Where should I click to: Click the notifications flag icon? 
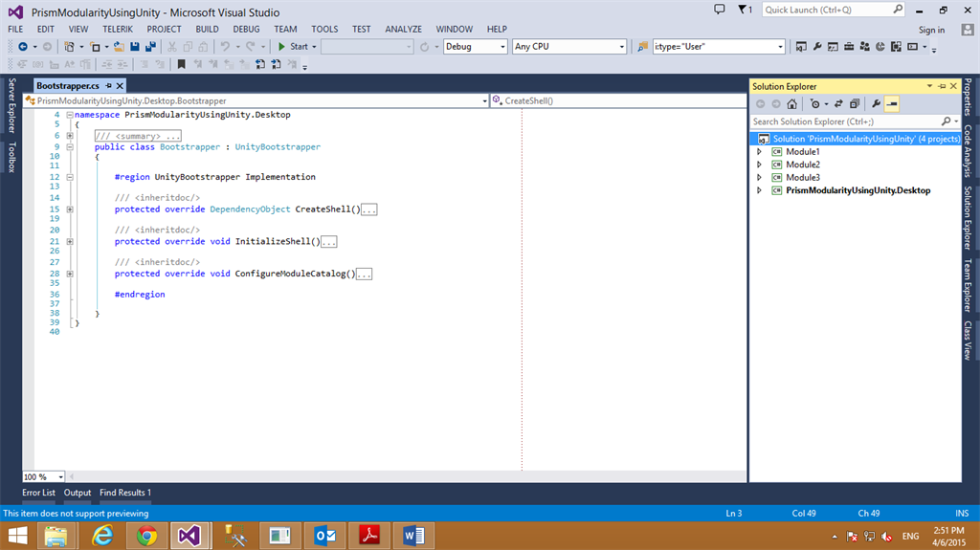tap(742, 10)
